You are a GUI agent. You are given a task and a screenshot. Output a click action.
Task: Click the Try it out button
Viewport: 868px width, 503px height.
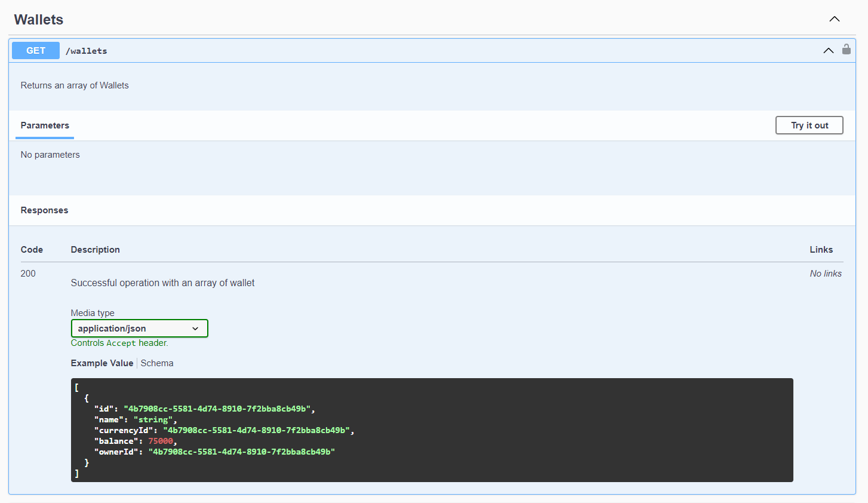809,125
